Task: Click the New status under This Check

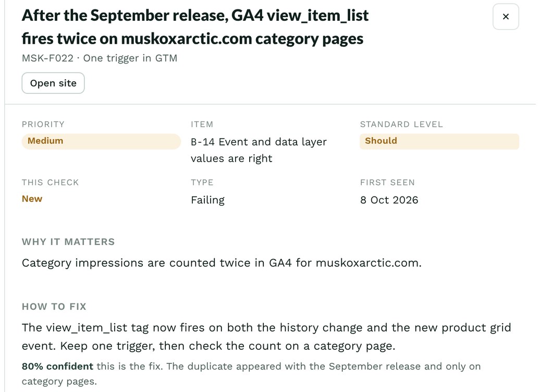Action: click(x=32, y=199)
